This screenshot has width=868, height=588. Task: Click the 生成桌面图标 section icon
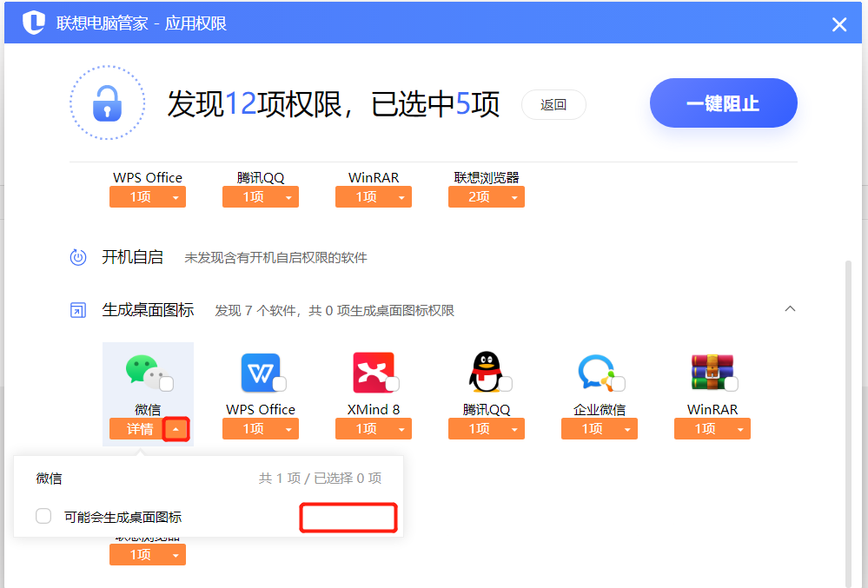78,310
